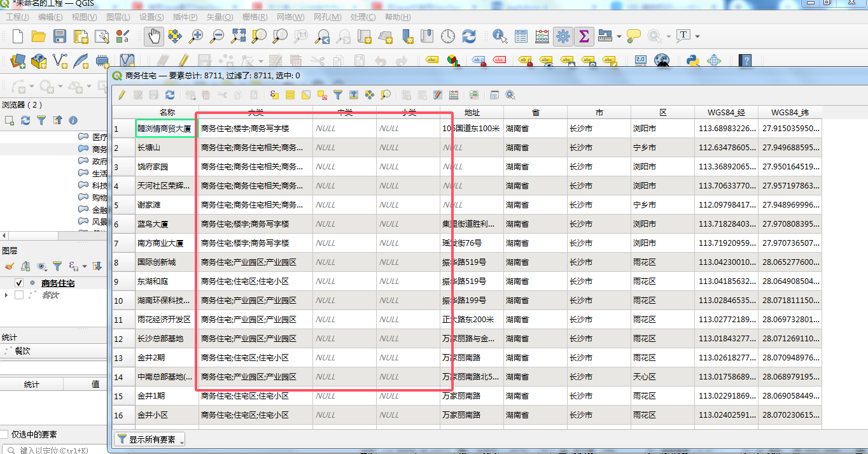
Task: Select the Pan Map hand tool
Action: 153,36
